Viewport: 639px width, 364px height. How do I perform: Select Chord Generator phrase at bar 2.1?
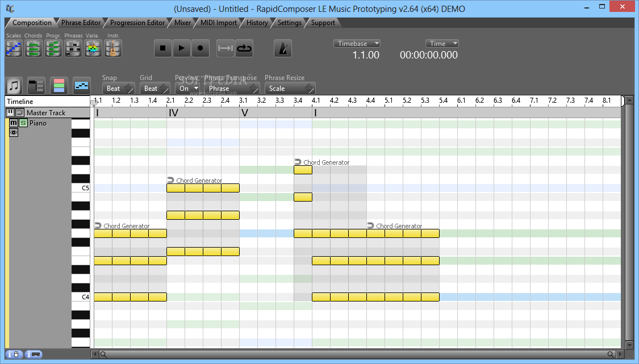point(199,181)
